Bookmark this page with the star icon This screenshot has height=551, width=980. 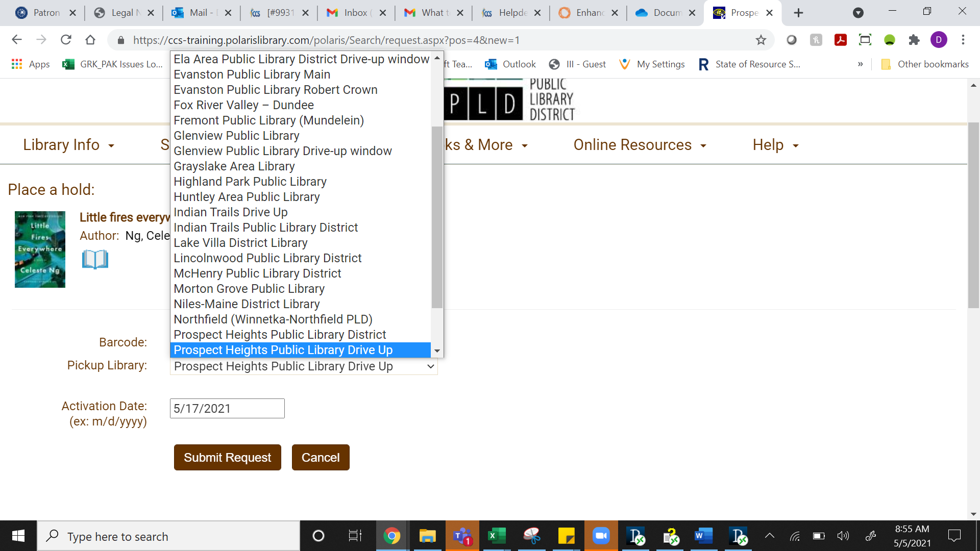click(x=761, y=40)
